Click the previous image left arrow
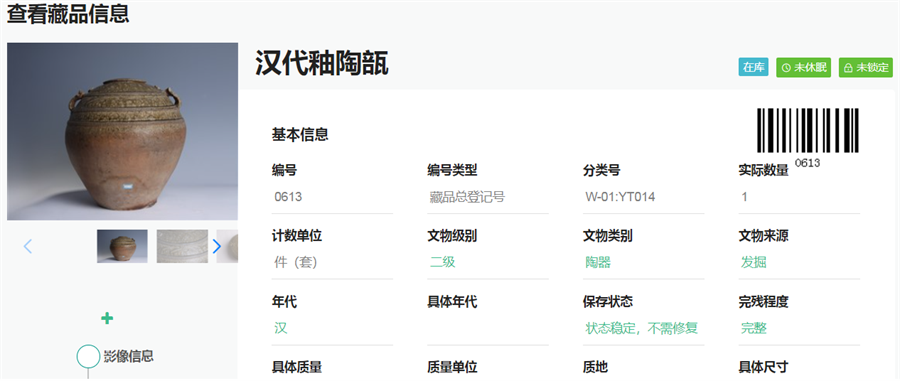The height and width of the screenshot is (381, 900). [x=28, y=247]
